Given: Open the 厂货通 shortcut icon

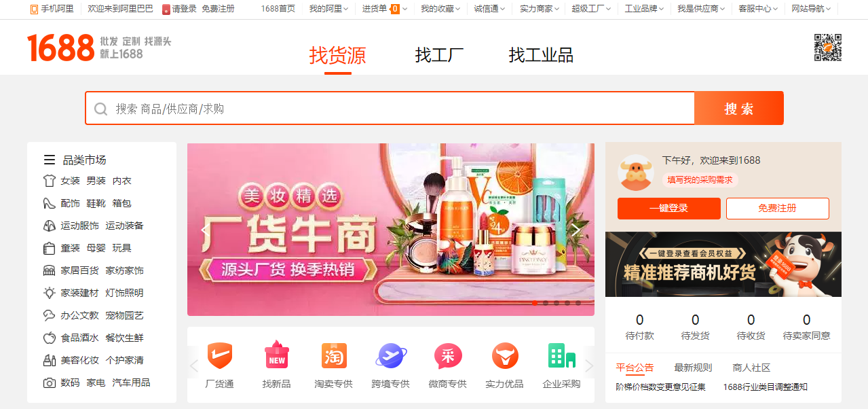Looking at the screenshot, I should (219, 355).
